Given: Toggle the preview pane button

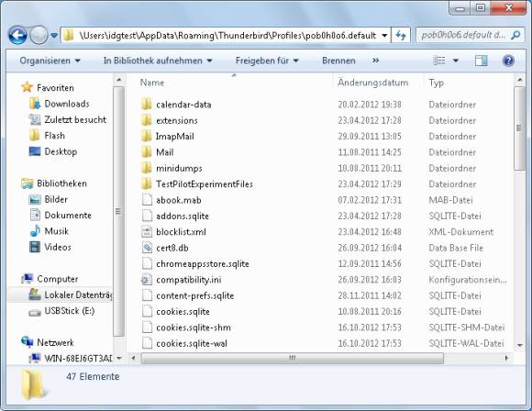Looking at the screenshot, I should (x=481, y=61).
